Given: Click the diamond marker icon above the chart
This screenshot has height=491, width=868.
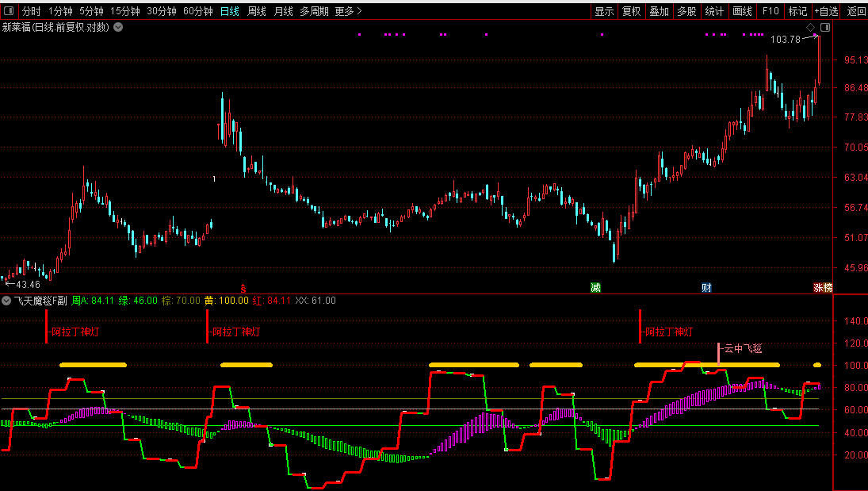Looking at the screenshot, I should coord(810,27).
